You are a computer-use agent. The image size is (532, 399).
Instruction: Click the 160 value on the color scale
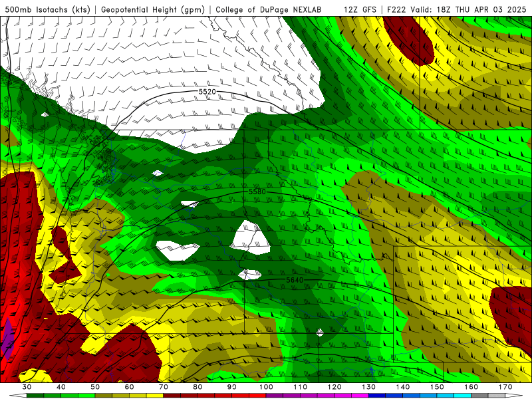[471, 387]
